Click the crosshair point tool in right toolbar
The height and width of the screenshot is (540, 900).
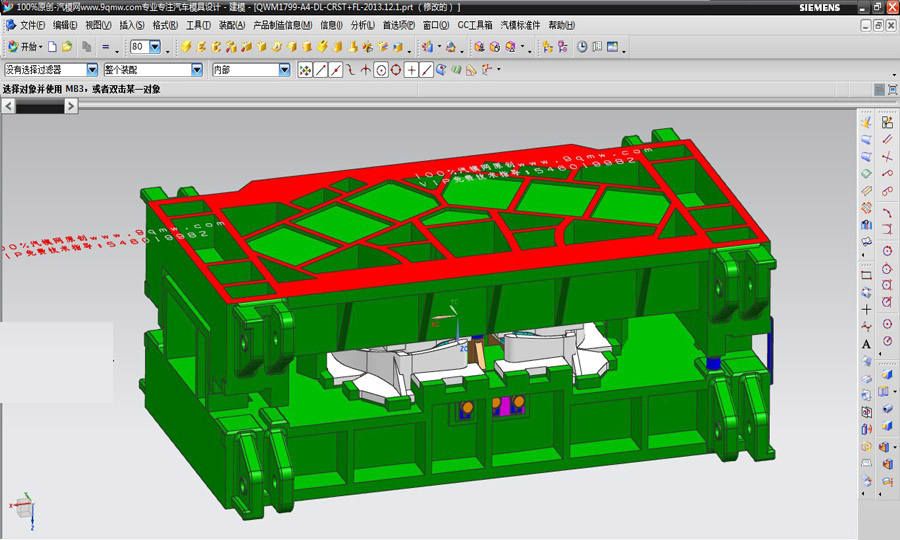tap(866, 309)
